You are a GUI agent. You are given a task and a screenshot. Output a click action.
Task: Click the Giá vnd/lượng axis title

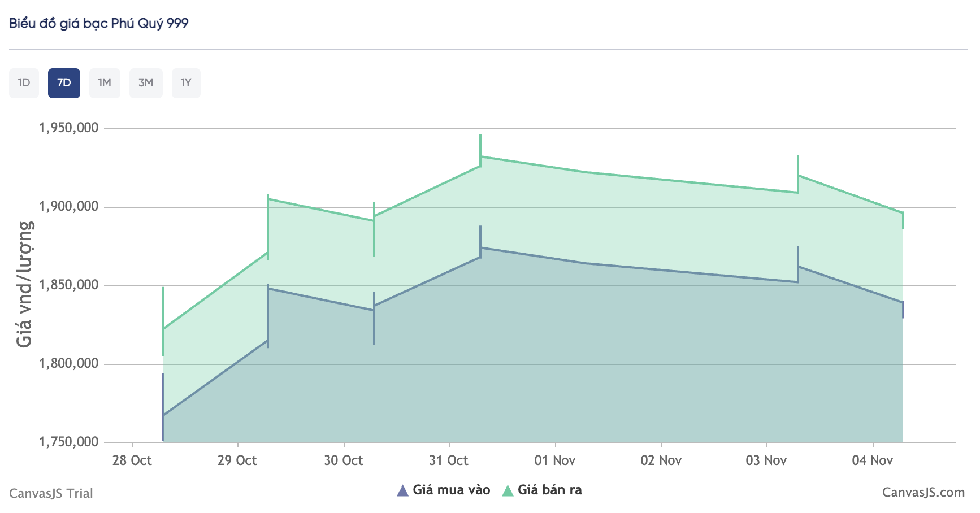(24, 284)
